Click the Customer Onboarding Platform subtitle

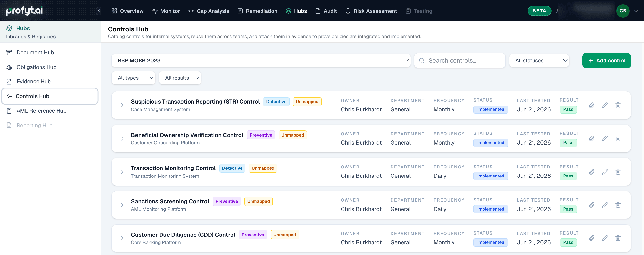165,143
